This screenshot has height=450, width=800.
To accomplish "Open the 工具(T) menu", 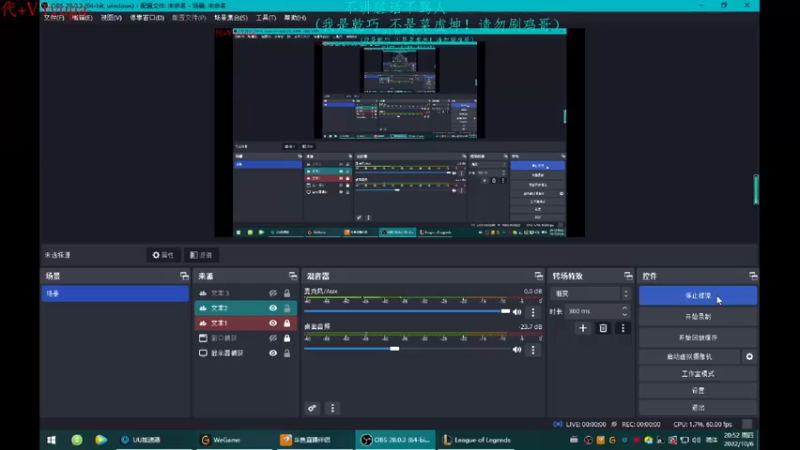I will (x=265, y=17).
